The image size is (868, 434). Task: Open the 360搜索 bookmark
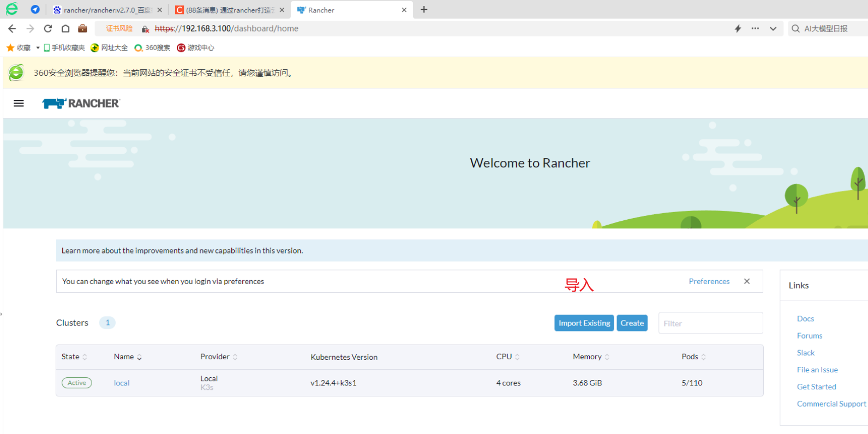coord(152,48)
